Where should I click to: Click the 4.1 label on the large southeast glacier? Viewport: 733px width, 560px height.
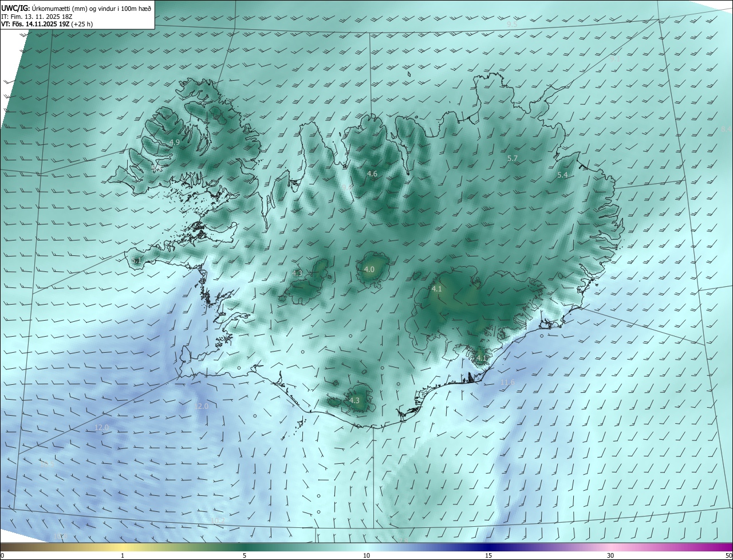coord(436,289)
